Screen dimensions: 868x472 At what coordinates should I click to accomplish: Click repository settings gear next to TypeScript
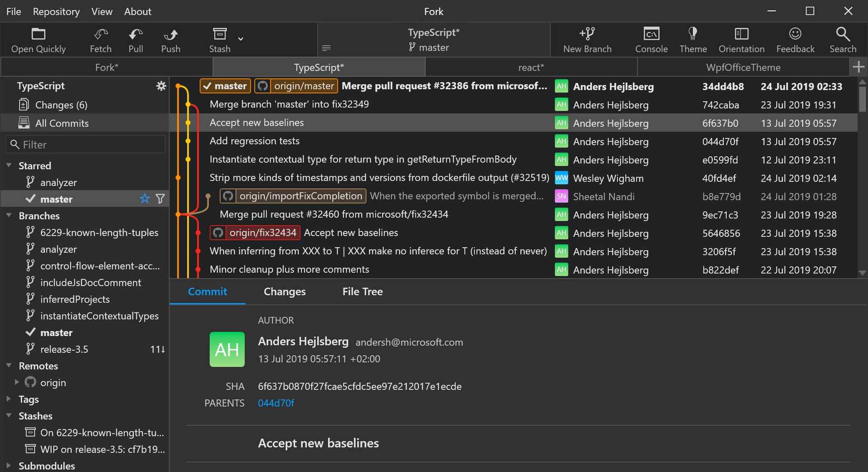click(x=161, y=86)
